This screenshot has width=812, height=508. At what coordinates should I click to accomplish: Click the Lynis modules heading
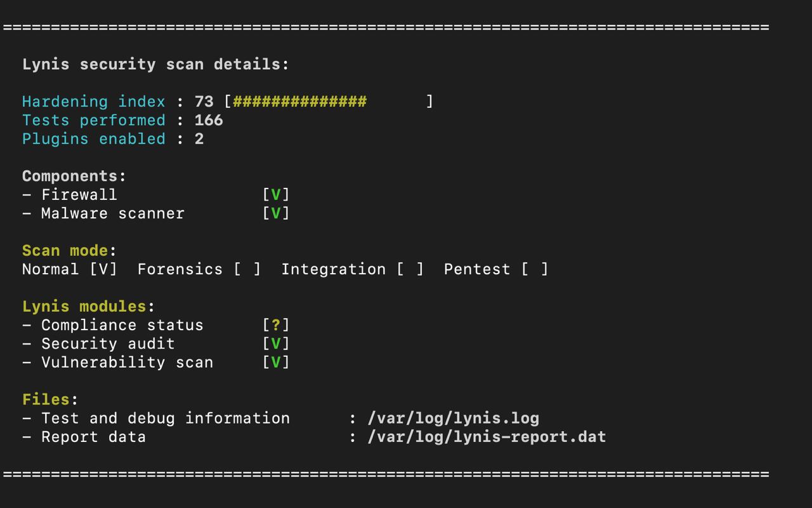(84, 306)
